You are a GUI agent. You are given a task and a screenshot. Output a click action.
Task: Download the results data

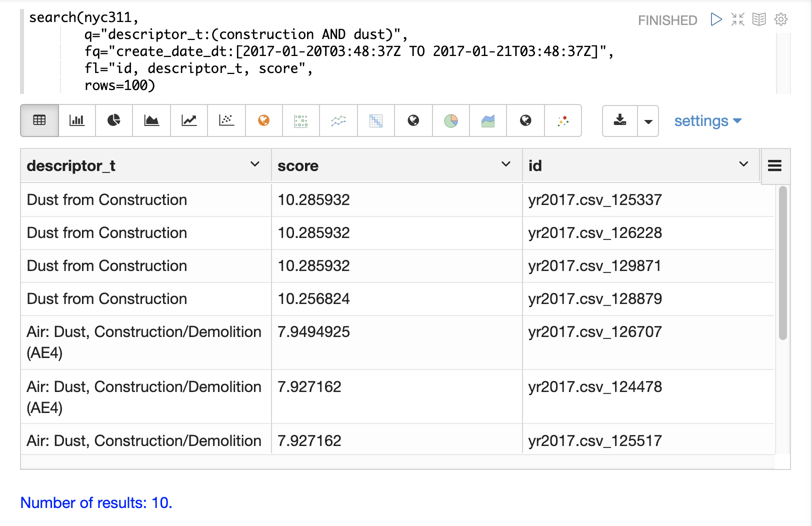pos(620,120)
